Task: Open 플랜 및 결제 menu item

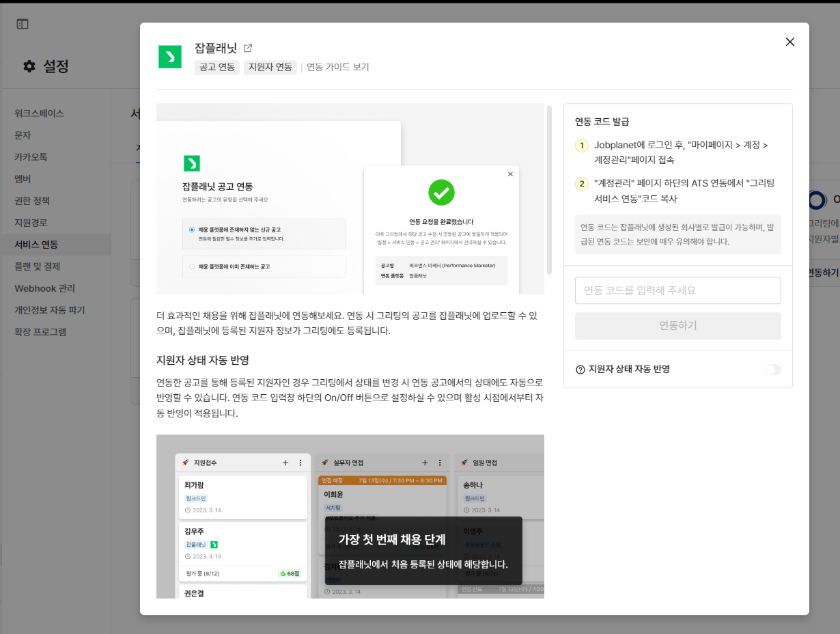Action: pyautogui.click(x=38, y=266)
